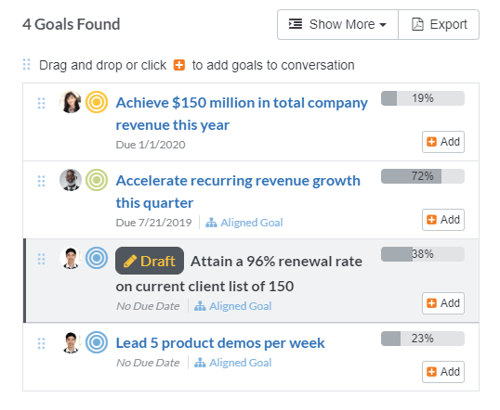
Task: Click No Due Date under renewal rate goal
Action: [148, 306]
